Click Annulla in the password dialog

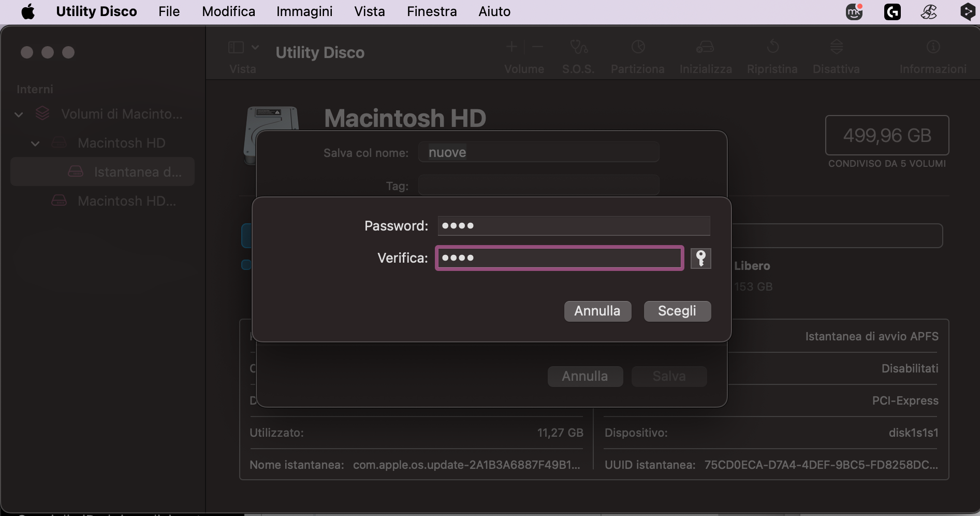click(597, 311)
